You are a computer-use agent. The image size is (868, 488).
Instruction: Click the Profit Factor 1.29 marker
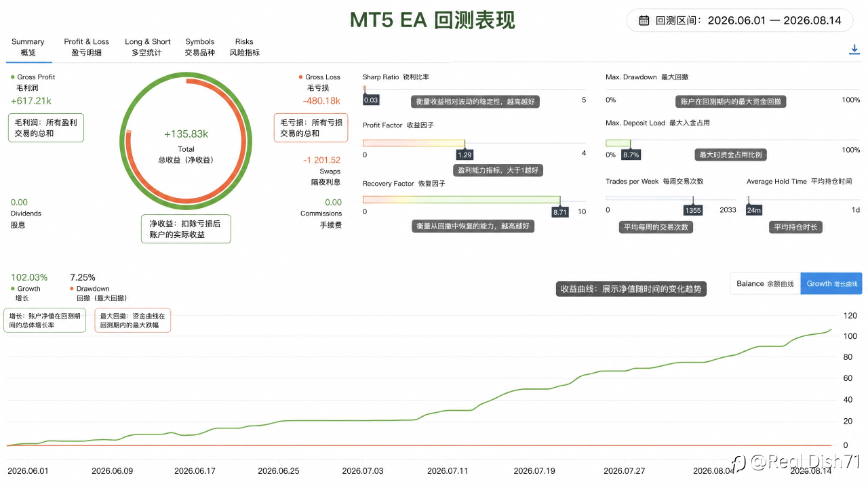pyautogui.click(x=465, y=155)
